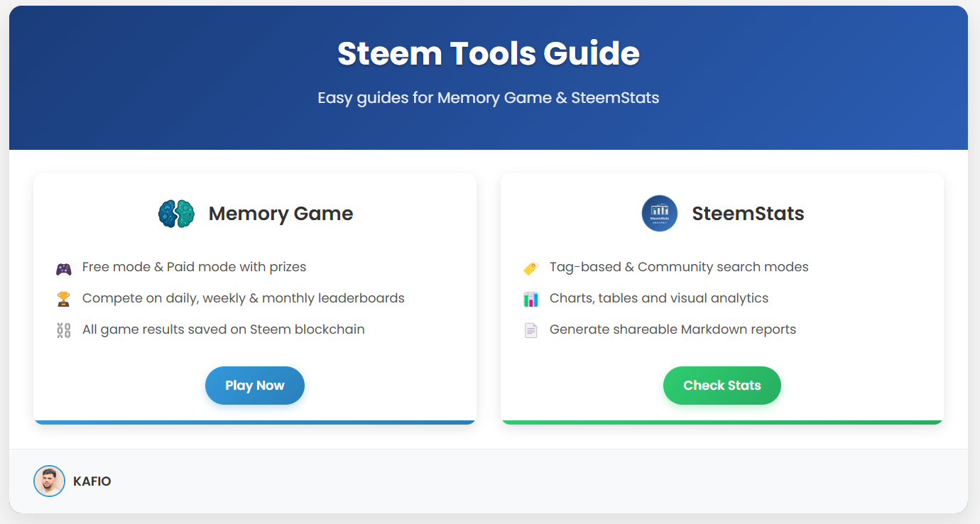Screen dimensions: 980x524
Task: Click the Steem Tools Guide title
Action: coord(489,54)
